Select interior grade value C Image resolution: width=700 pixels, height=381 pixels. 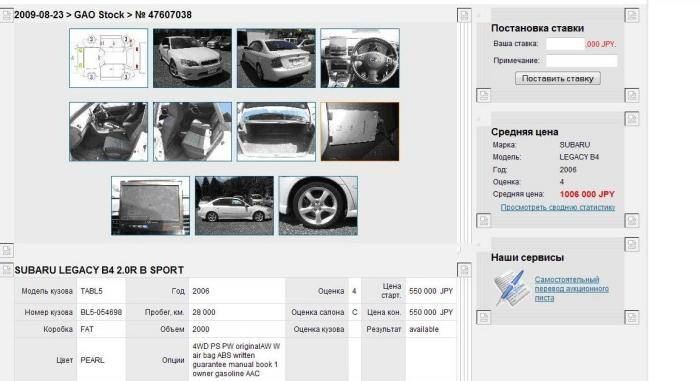tap(354, 312)
